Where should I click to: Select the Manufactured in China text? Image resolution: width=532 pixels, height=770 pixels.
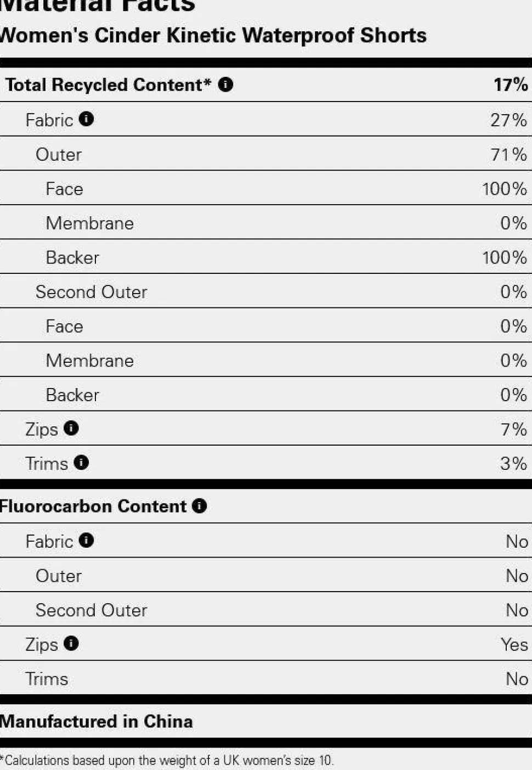97,721
